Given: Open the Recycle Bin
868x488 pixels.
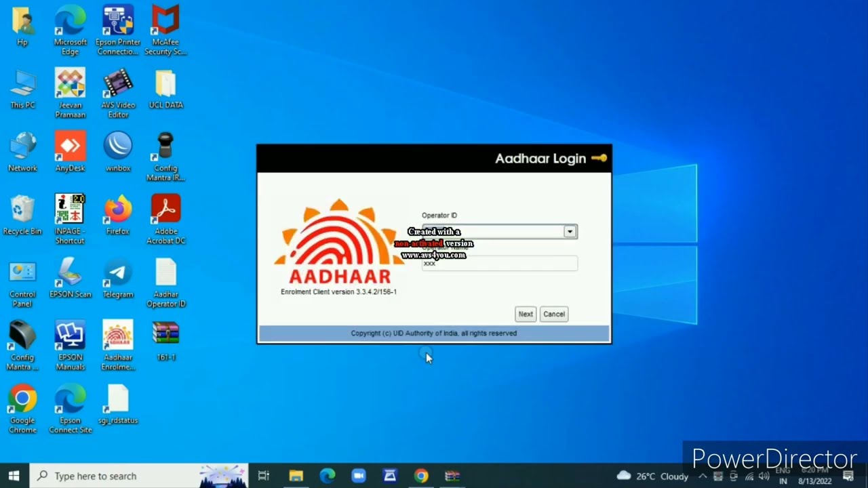Looking at the screenshot, I should click(x=22, y=215).
